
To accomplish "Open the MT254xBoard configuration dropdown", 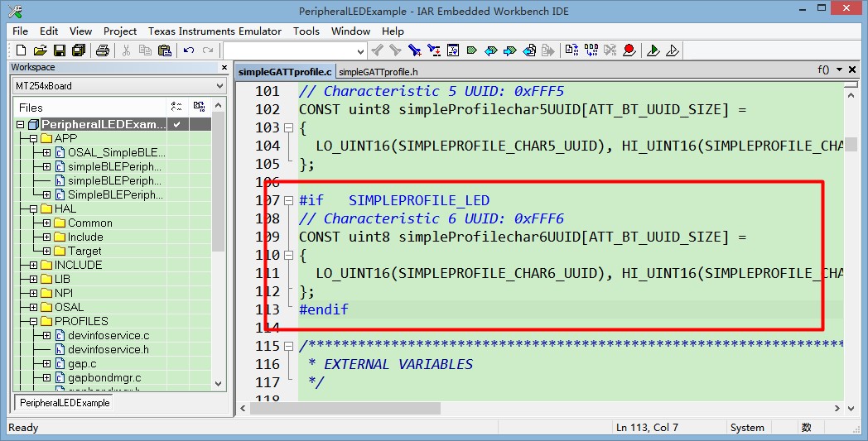I will (219, 86).
